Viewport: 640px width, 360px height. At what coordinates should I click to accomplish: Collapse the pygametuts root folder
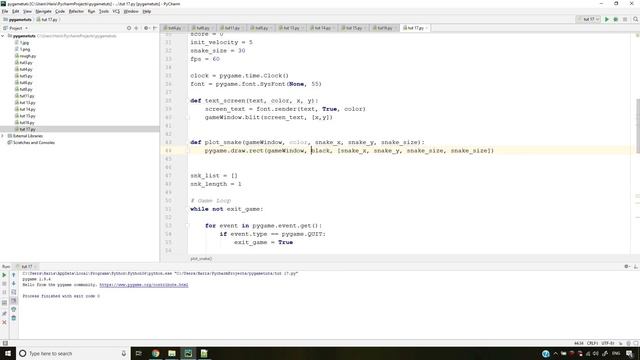point(3,36)
